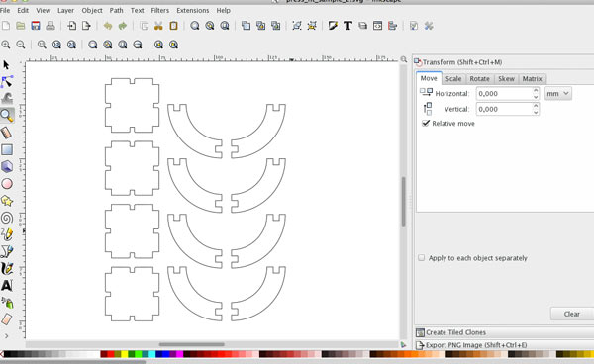This screenshot has height=364, width=594.
Task: Increase the Horizontal value stepper
Action: click(536, 90)
